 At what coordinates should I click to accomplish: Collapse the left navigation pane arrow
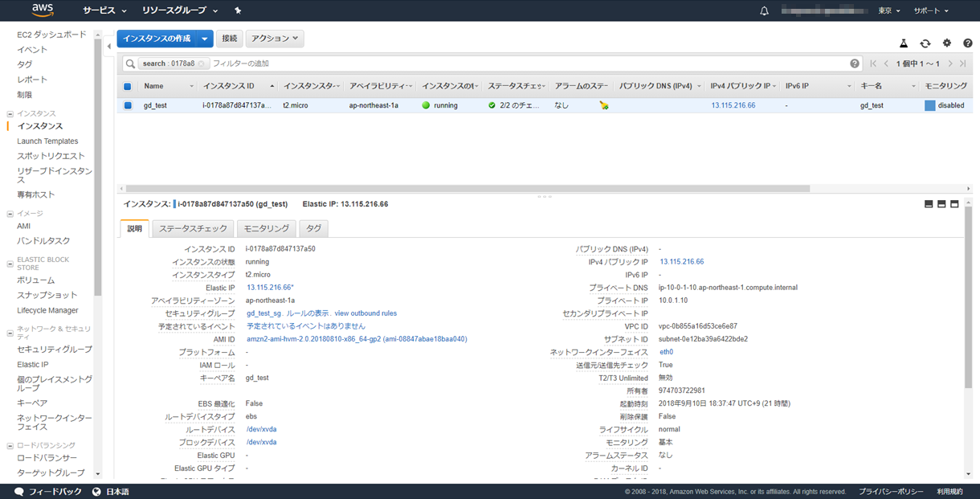tap(109, 46)
